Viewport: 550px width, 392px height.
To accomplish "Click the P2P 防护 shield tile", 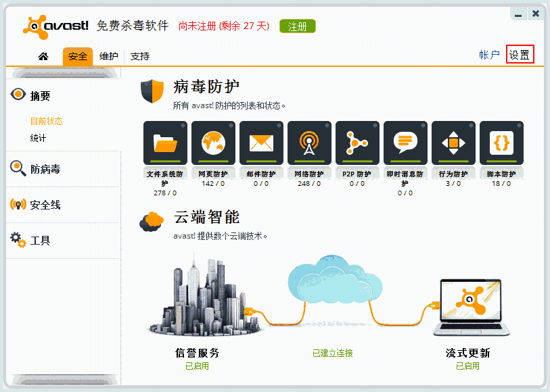I will pos(357,143).
